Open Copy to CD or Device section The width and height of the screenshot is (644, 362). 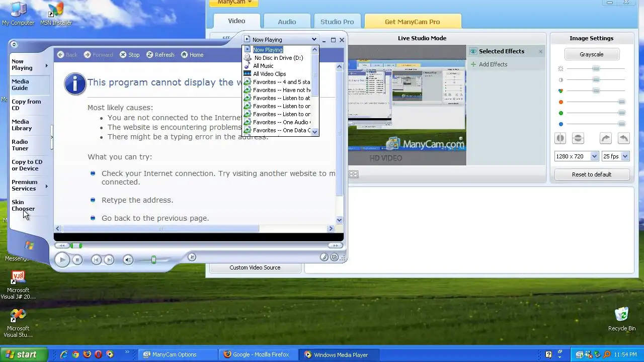(27, 165)
